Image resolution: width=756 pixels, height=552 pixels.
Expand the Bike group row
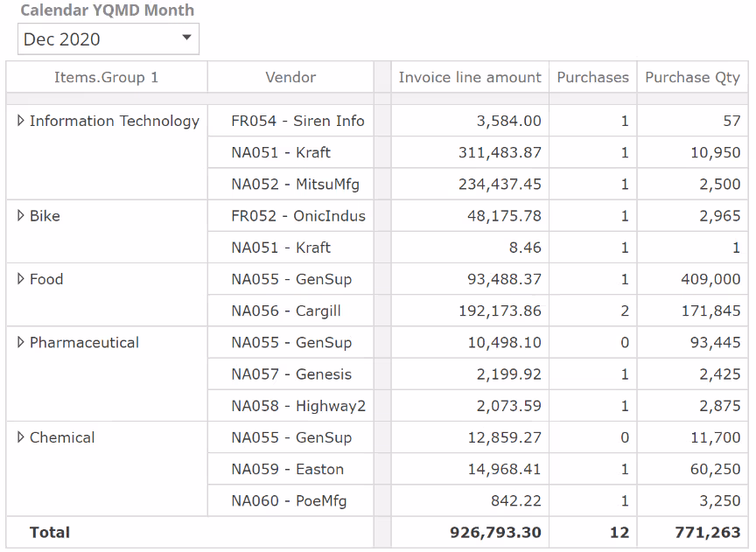(x=21, y=215)
